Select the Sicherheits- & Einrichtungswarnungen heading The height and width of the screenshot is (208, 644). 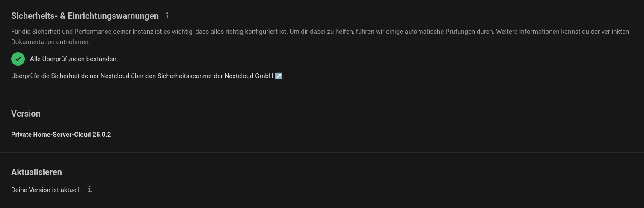coord(85,16)
